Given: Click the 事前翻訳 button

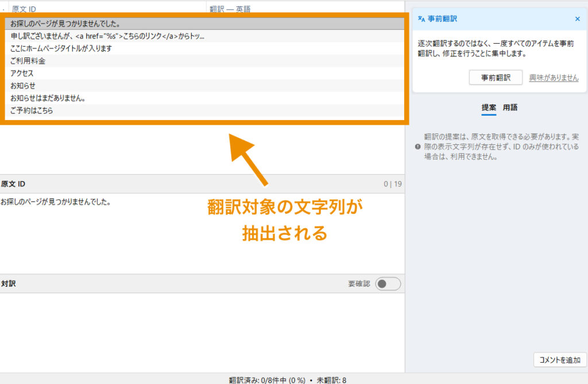Looking at the screenshot, I should [x=495, y=78].
